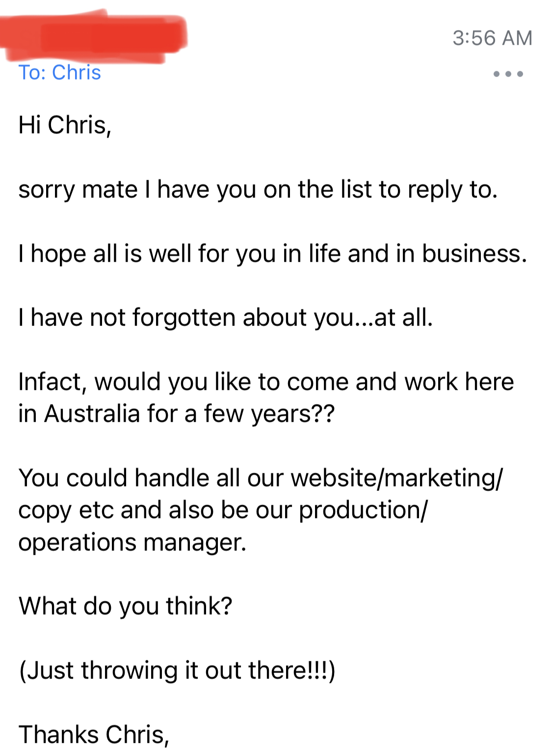Screen dimensions: 552x756
Task: Tap the word "production/" in the body
Action: click(x=364, y=511)
